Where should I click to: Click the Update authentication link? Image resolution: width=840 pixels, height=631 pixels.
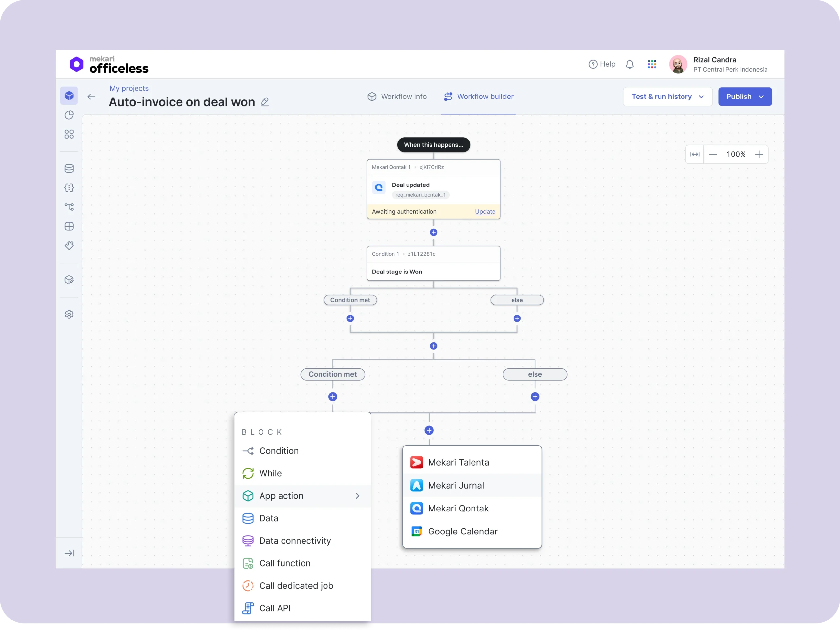pos(485,212)
